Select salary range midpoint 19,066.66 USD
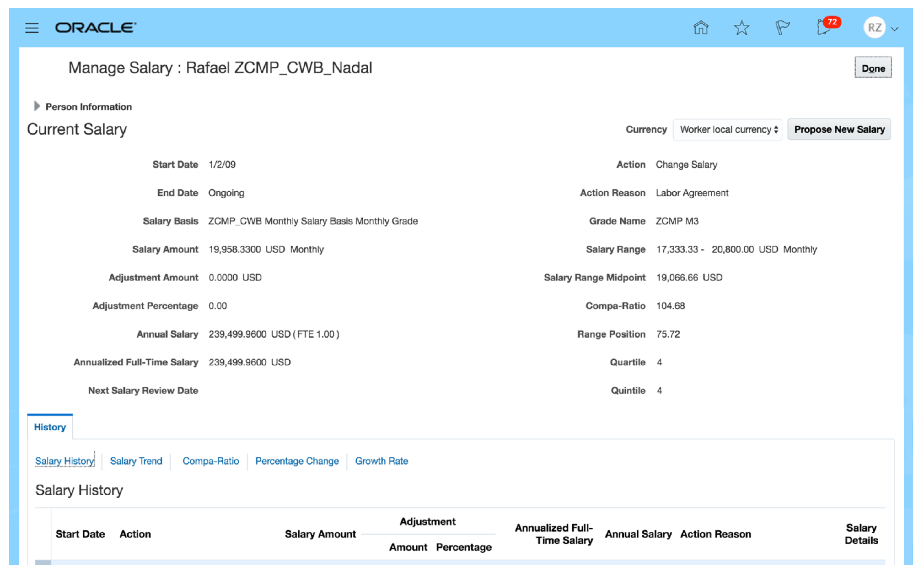The image size is (924, 579). [x=689, y=277]
